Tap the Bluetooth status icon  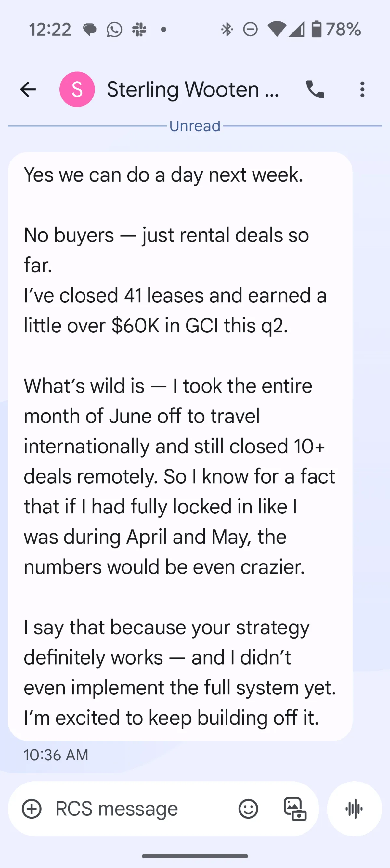coord(227,30)
